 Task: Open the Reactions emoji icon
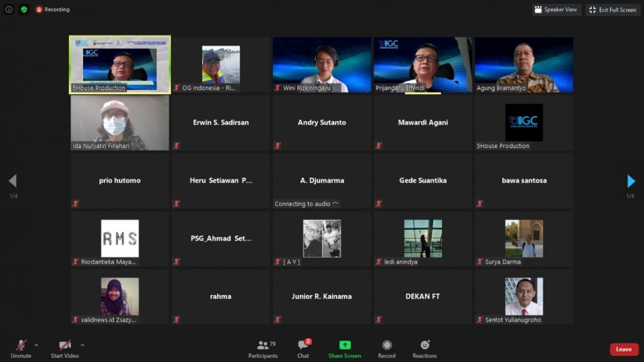click(x=425, y=345)
